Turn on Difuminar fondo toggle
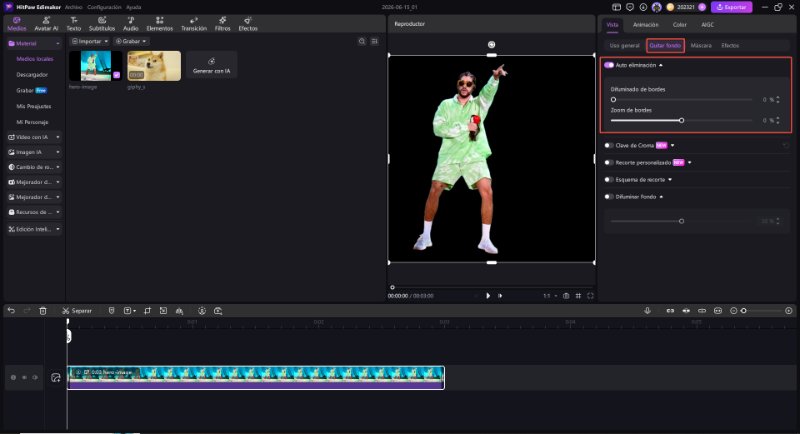The height and width of the screenshot is (434, 800). [609, 197]
